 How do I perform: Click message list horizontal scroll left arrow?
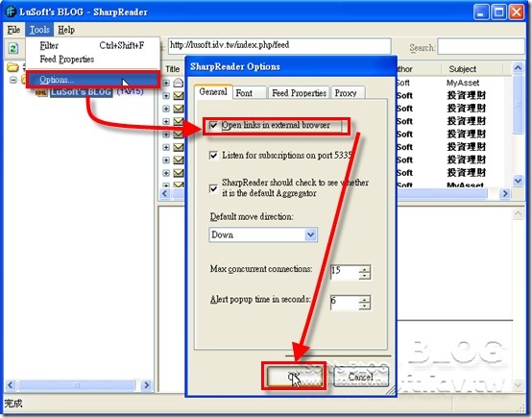point(165,193)
